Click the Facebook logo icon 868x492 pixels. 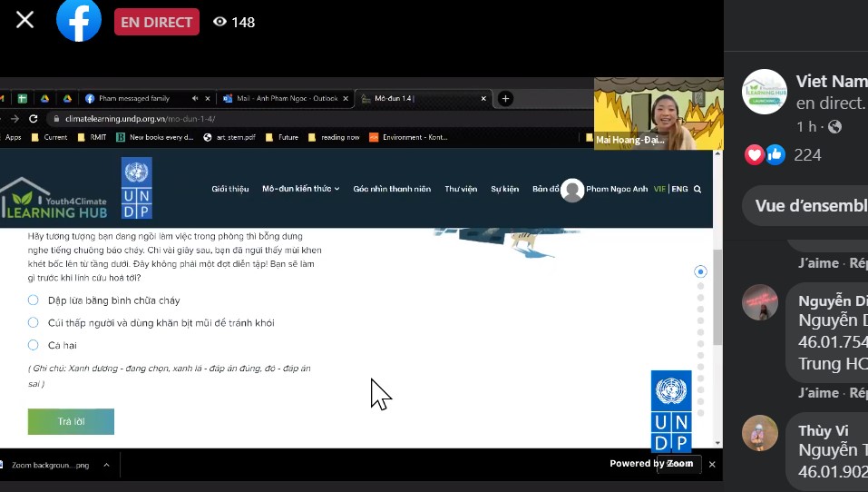point(79,20)
